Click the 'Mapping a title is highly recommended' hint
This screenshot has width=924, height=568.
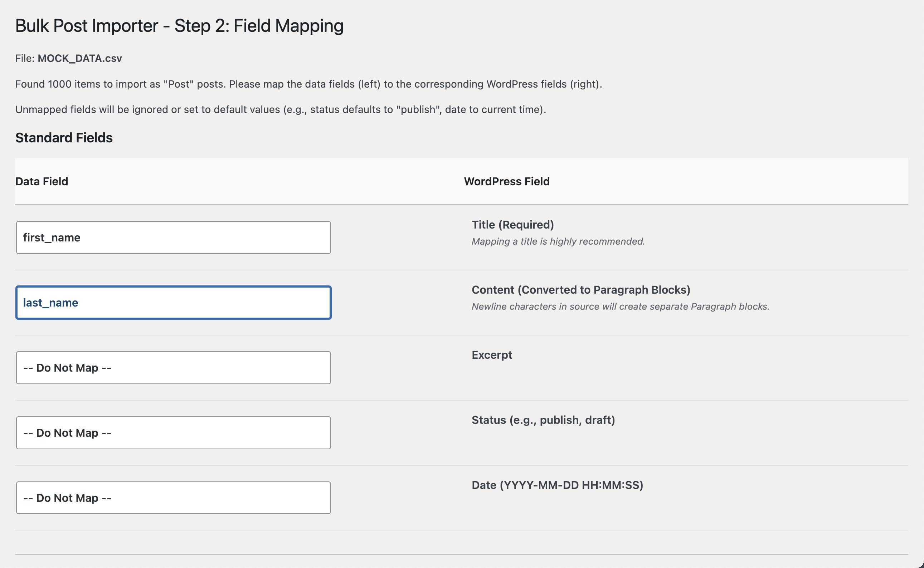coord(558,241)
